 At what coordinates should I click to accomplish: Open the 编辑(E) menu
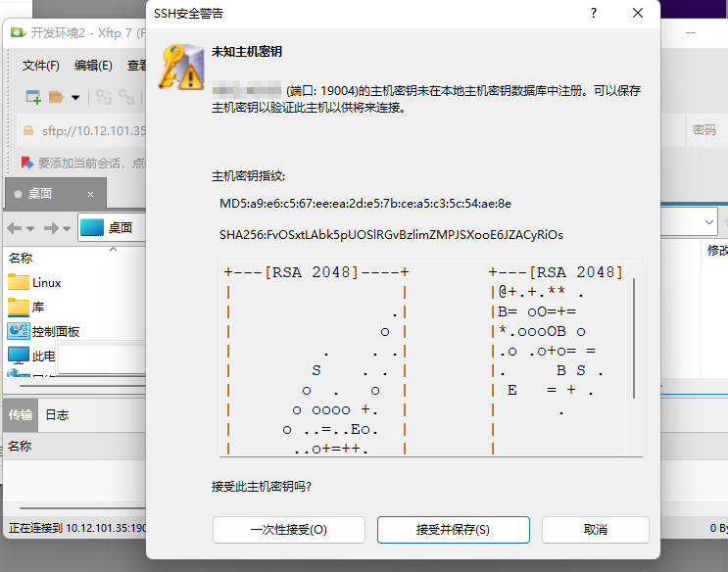tap(93, 66)
